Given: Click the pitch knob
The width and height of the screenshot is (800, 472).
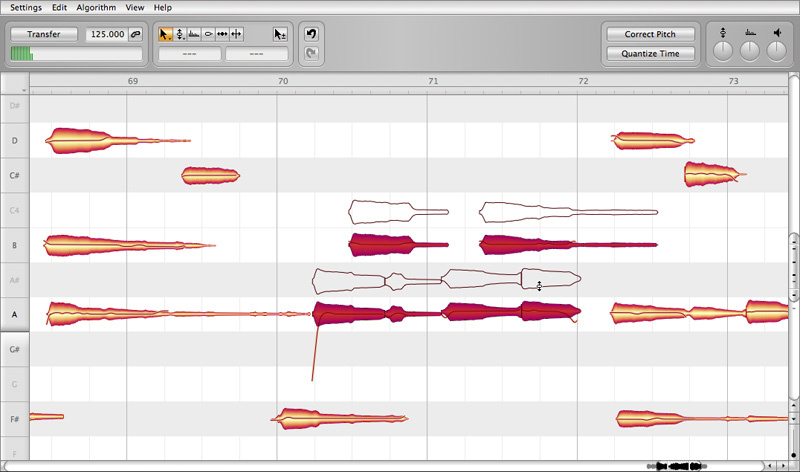Looking at the screenshot, I should click(723, 52).
